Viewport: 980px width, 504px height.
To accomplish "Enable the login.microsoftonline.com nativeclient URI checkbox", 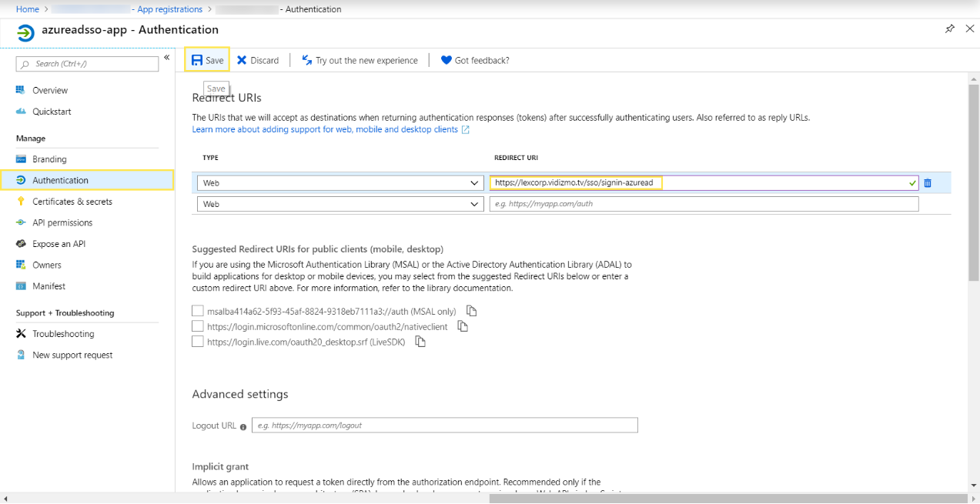I will [198, 326].
